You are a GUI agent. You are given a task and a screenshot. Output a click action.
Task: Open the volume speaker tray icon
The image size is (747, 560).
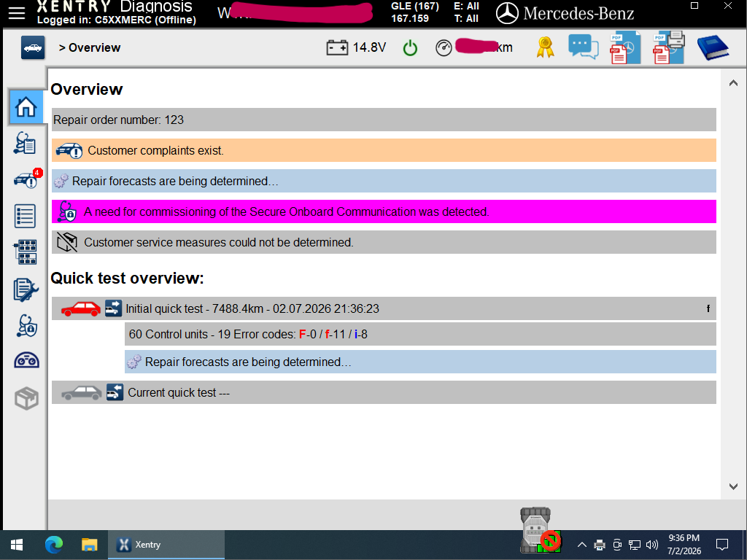click(651, 545)
